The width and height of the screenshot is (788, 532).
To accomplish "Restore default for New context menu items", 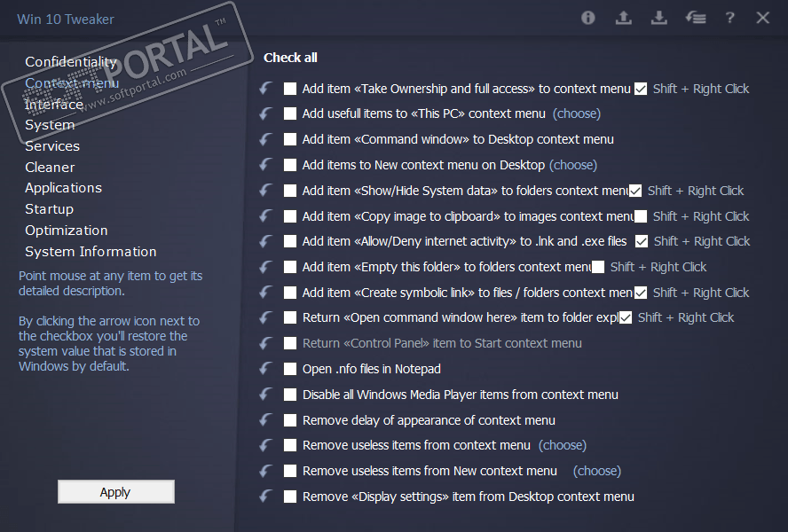I will click(266, 165).
